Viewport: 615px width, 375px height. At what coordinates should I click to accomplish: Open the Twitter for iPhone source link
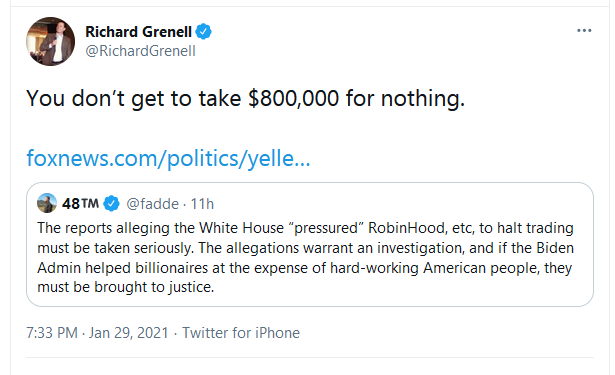click(x=241, y=333)
